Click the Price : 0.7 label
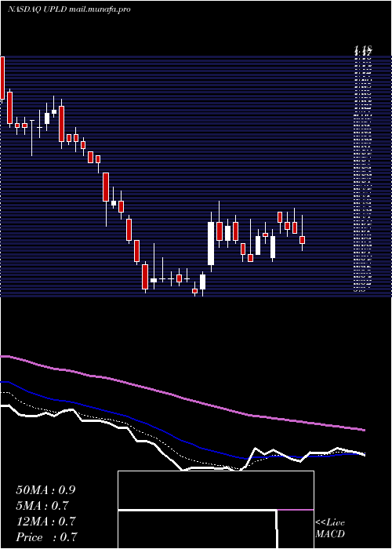The width and height of the screenshot is (392, 549). click(46, 537)
